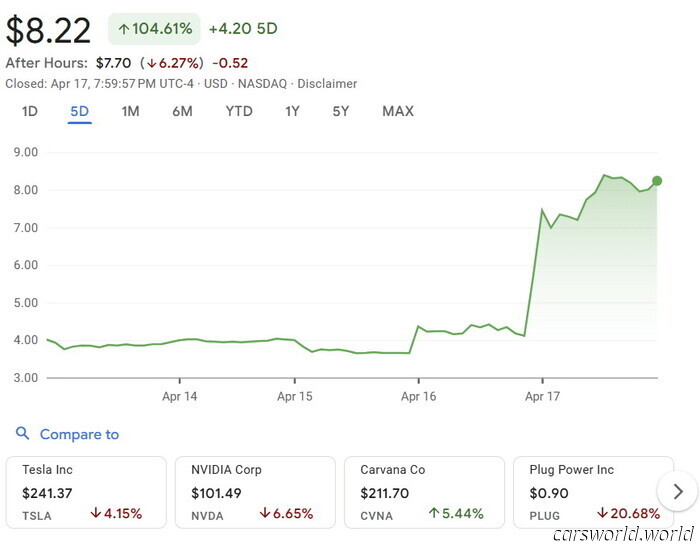The height and width of the screenshot is (548, 700).
Task: Show the 6M chart range
Action: tap(182, 111)
